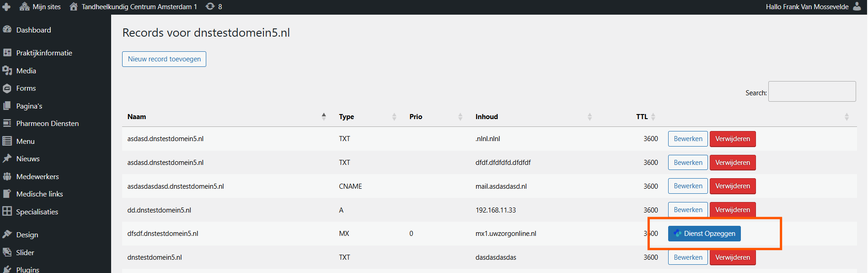Click the Forms icon in sidebar

coord(7,88)
